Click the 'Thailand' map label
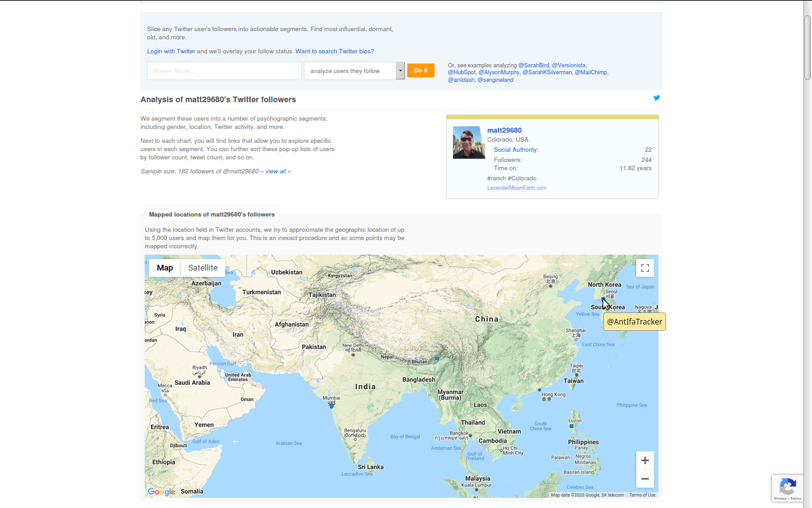The height and width of the screenshot is (508, 812). 473,422
